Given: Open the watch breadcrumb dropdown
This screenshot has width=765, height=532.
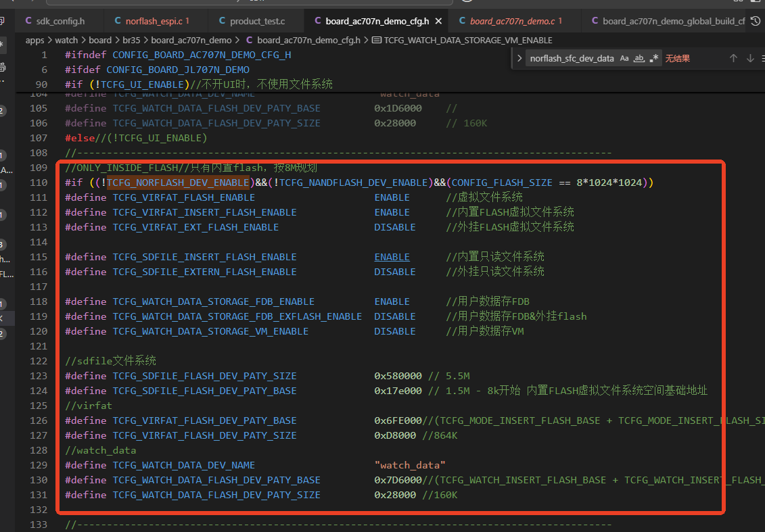Looking at the screenshot, I should pyautogui.click(x=66, y=40).
